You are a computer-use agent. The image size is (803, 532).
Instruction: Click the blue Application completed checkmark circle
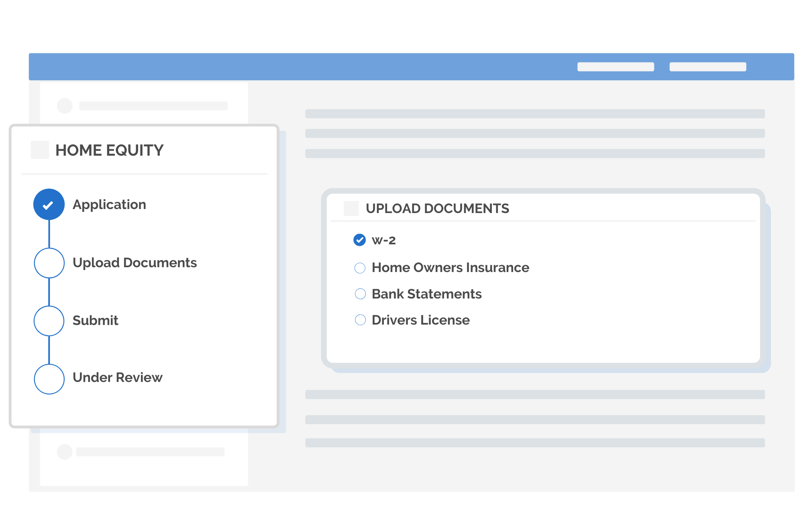[49, 205]
